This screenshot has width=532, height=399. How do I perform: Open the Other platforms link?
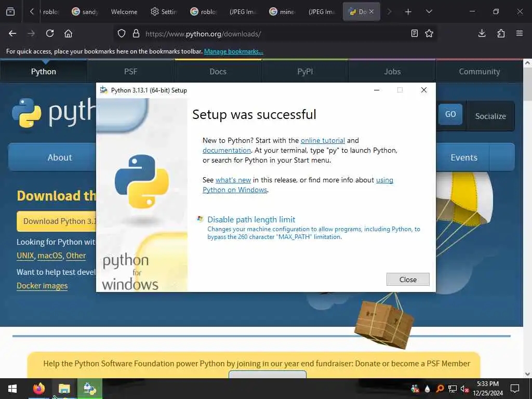[76, 256]
